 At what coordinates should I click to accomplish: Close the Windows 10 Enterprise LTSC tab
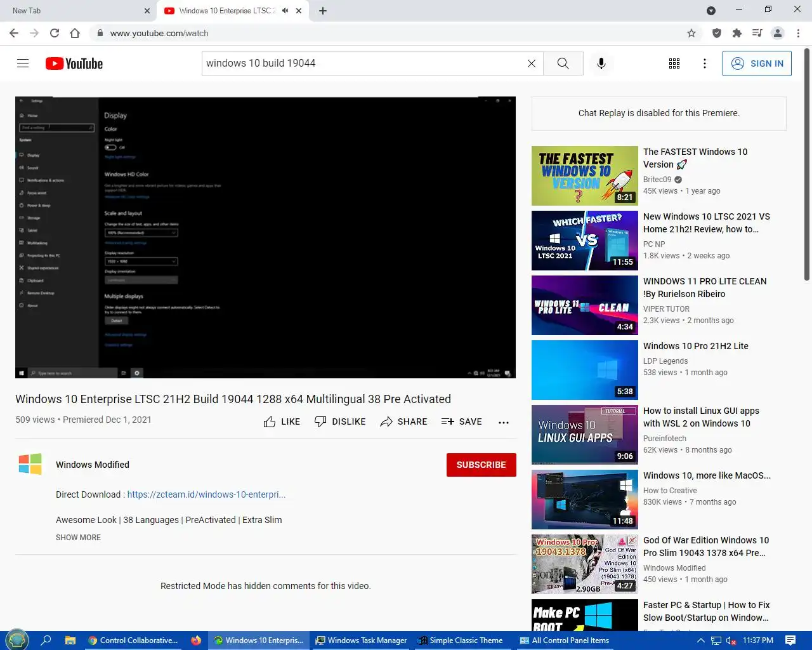coord(299,11)
